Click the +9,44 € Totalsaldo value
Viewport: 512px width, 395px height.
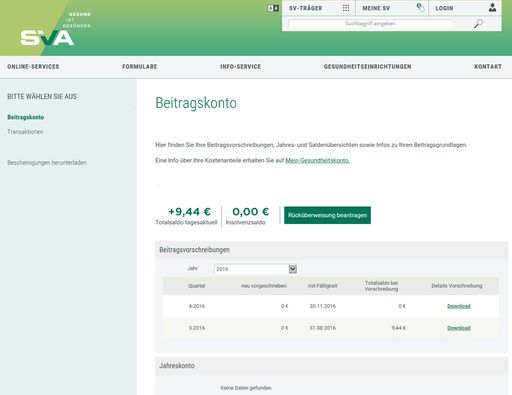189,212
